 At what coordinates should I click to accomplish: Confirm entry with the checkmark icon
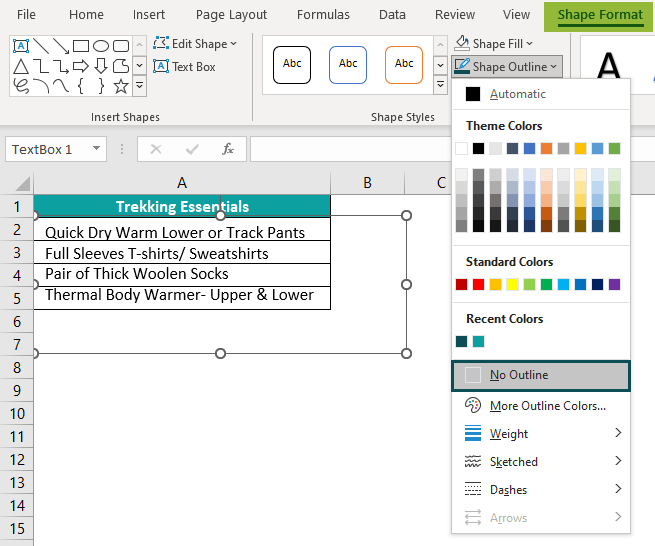(x=192, y=149)
